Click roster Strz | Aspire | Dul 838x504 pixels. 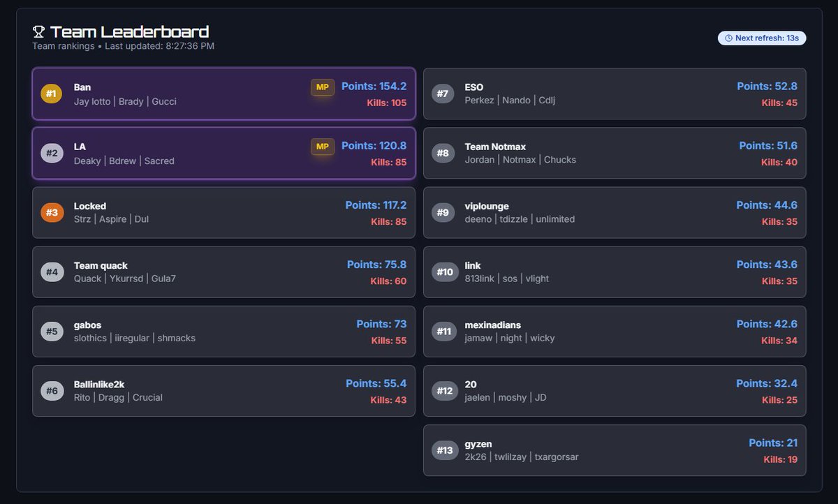pos(111,218)
